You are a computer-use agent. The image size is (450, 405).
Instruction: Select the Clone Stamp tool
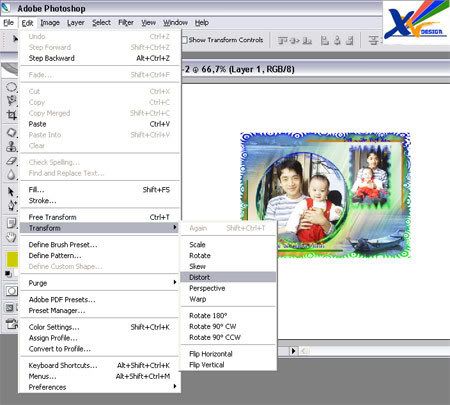click(11, 146)
